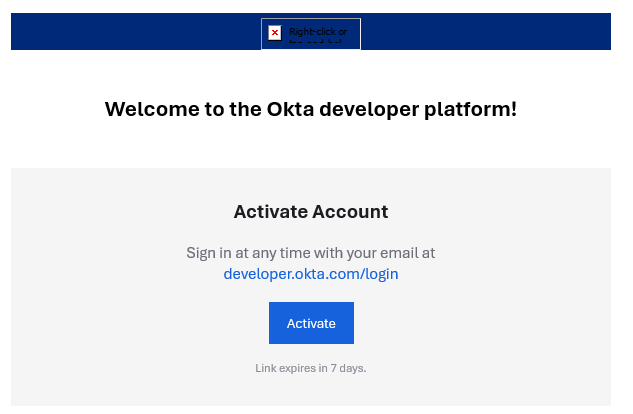The image size is (633, 414).
Task: Open the developer.okta.com/login link
Action: point(311,274)
